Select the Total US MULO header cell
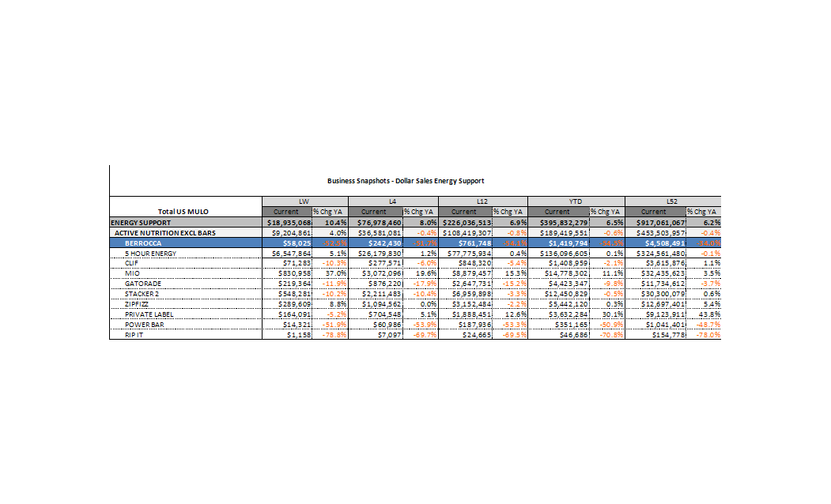This screenshot has width=831, height=504. point(183,212)
